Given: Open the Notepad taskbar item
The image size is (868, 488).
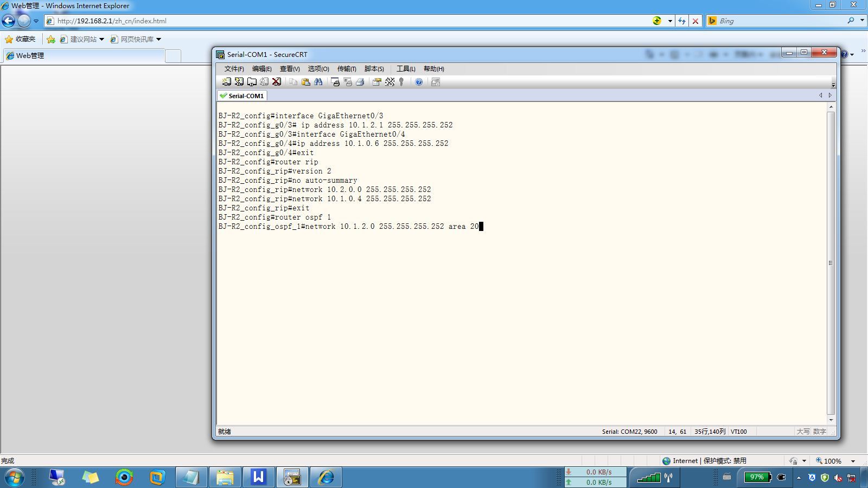Looking at the screenshot, I should pos(191,477).
